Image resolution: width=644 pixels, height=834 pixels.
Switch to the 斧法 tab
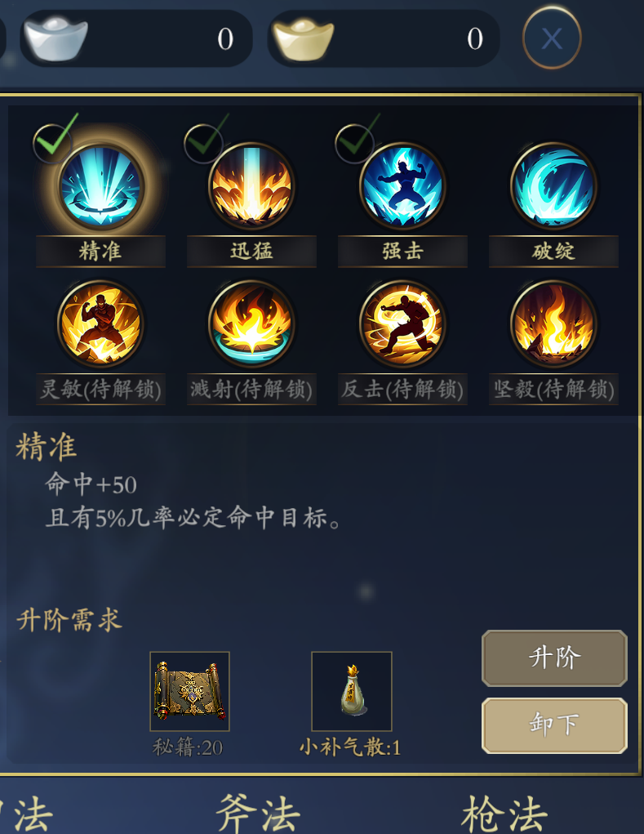click(258, 813)
